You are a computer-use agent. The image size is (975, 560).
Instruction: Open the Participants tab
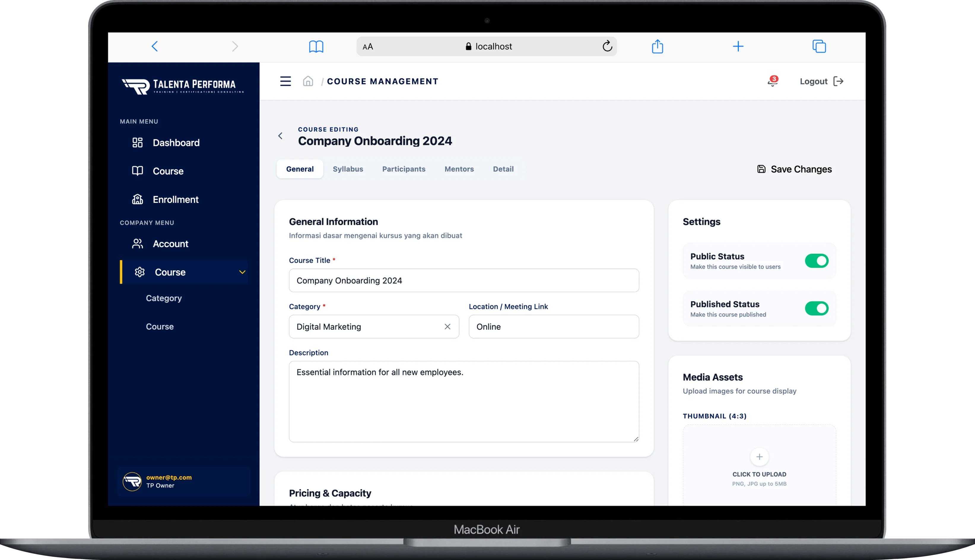click(404, 169)
